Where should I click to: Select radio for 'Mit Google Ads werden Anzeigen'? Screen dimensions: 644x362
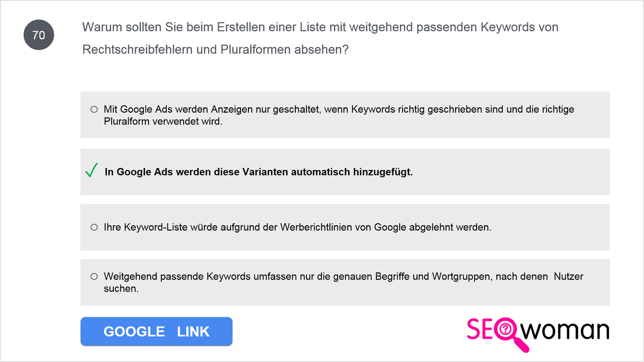tap(94, 109)
